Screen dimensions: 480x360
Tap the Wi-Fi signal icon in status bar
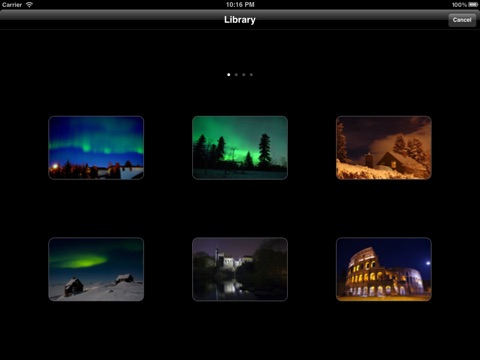pyautogui.click(x=29, y=4)
